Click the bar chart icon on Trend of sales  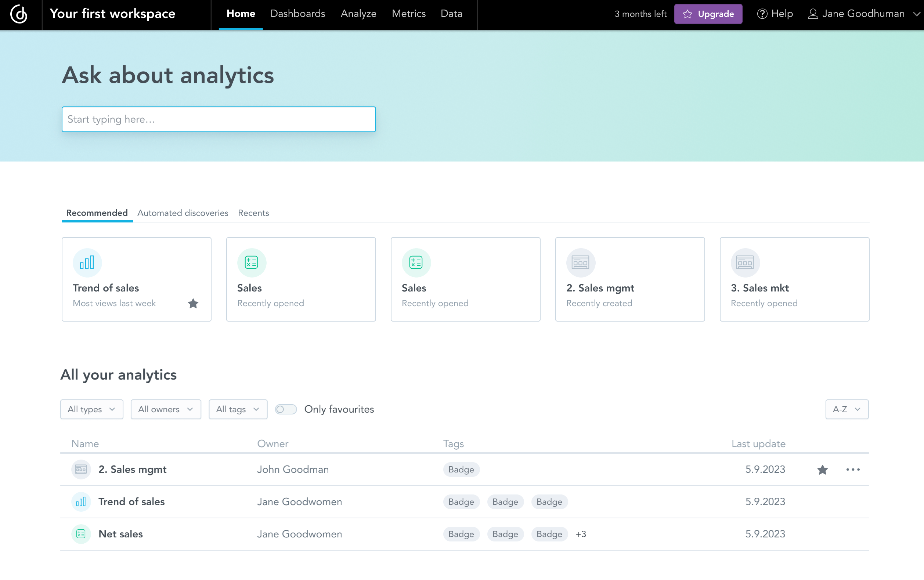(x=87, y=261)
